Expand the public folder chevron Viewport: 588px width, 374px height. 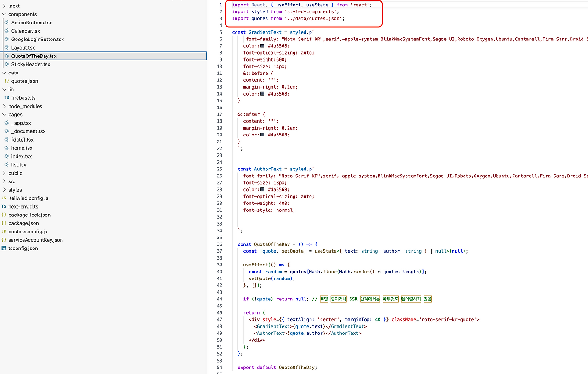(4, 173)
